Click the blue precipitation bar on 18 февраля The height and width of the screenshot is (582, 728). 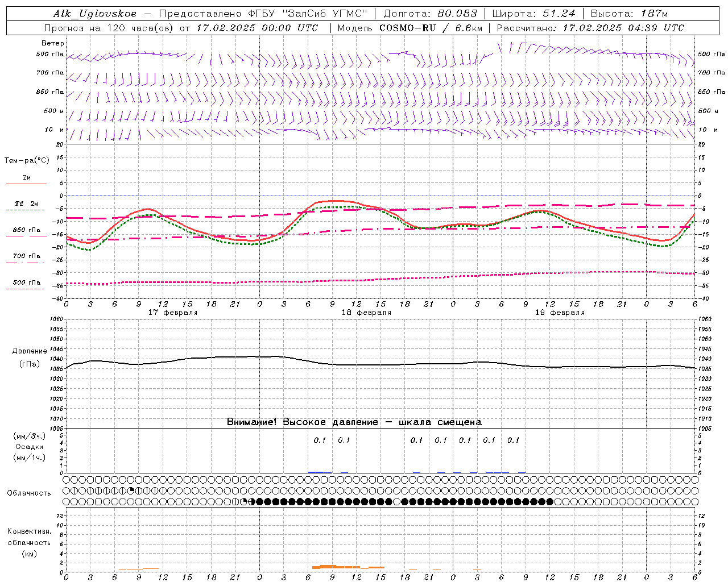[x=316, y=472]
